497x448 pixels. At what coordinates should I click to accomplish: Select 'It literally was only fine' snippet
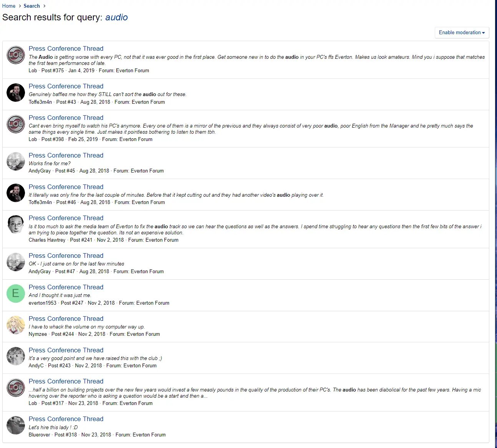point(176,195)
